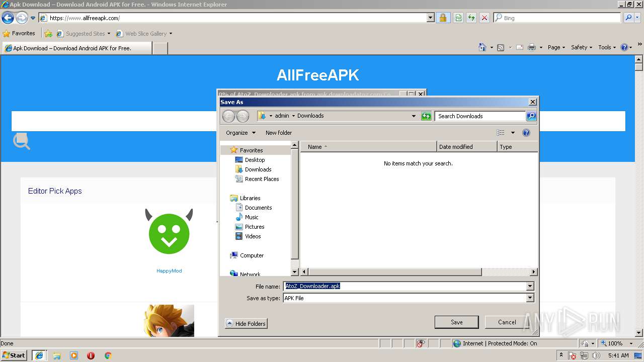Open the Safety menu
Screen dimensions: 644x362
(x=582, y=47)
